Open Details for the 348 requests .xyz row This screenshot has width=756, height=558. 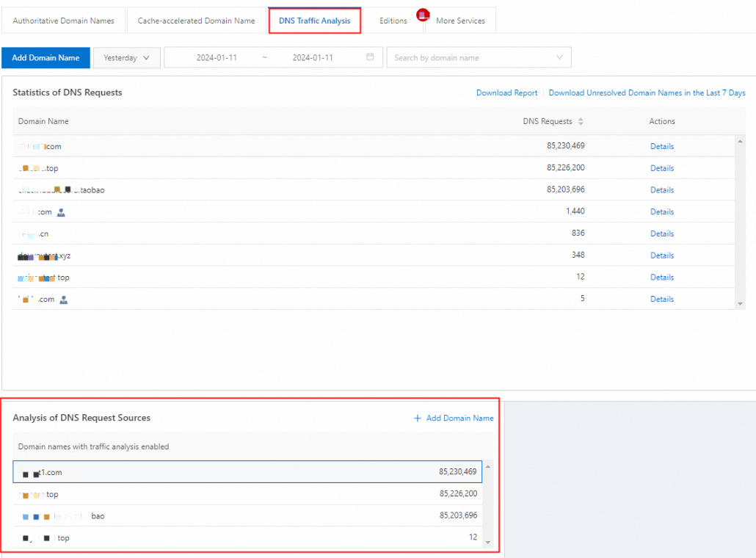[x=662, y=255]
